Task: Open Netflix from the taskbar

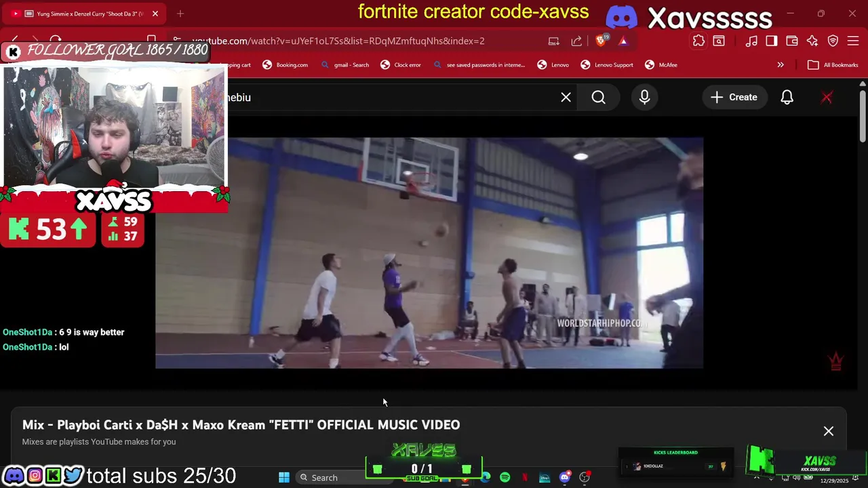Action: 525,478
